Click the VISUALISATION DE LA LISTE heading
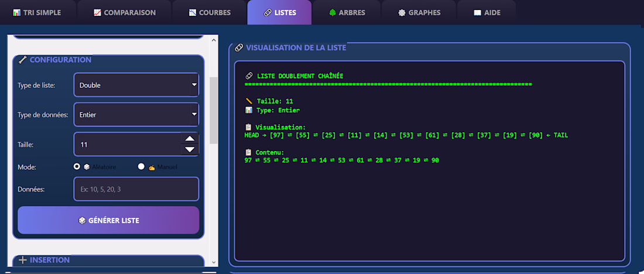This screenshot has width=644, height=274. tap(296, 47)
